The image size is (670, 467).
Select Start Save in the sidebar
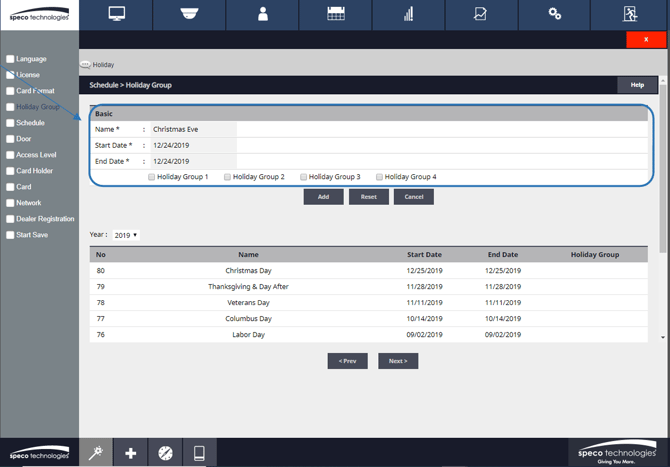pos(32,235)
